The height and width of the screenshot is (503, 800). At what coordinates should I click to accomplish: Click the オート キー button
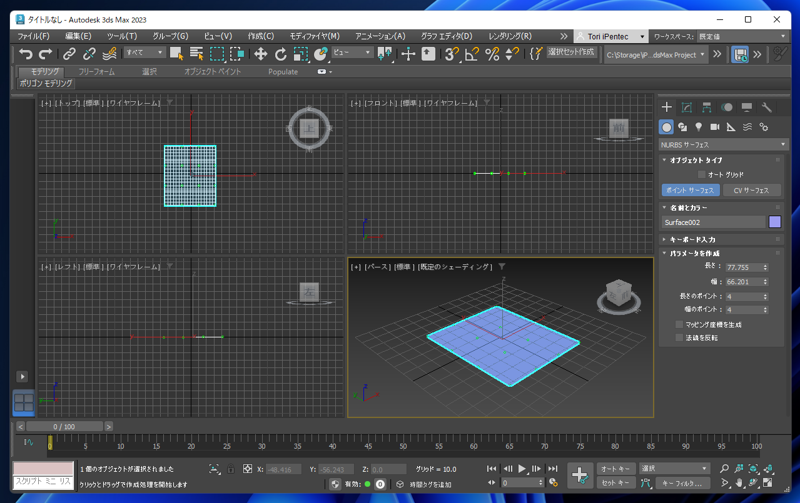(615, 468)
